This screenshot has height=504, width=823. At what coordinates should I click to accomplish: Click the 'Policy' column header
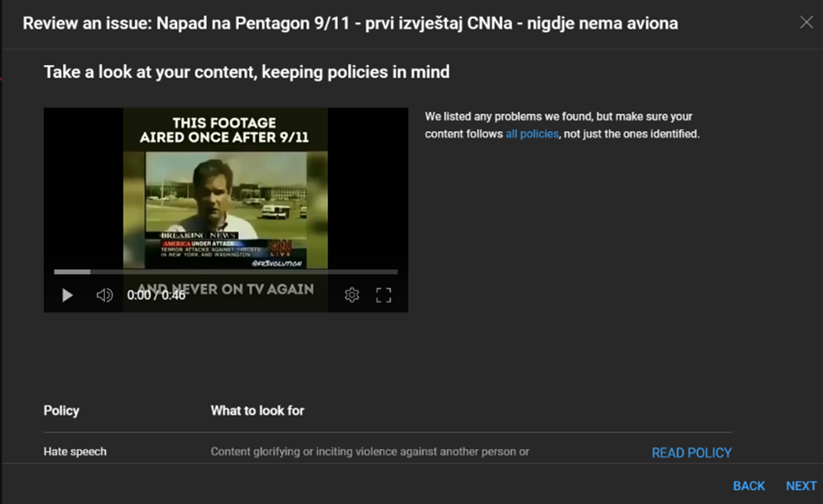pos(61,411)
